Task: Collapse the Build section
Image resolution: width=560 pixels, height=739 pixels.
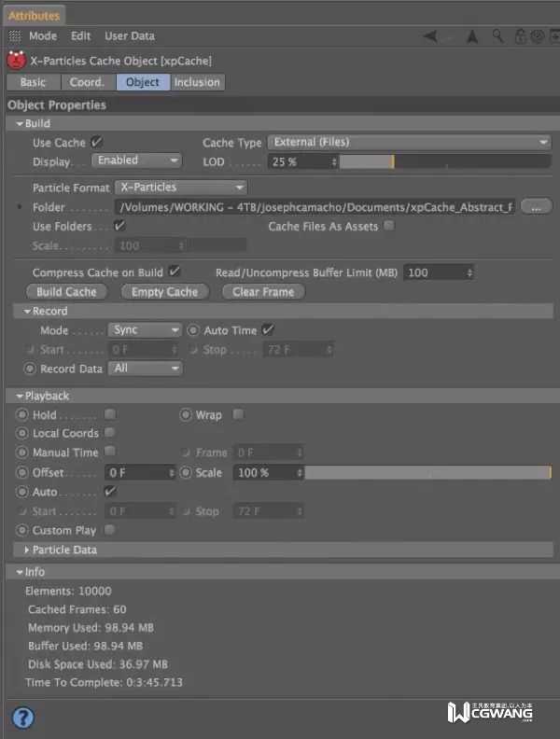Action: tap(20, 123)
